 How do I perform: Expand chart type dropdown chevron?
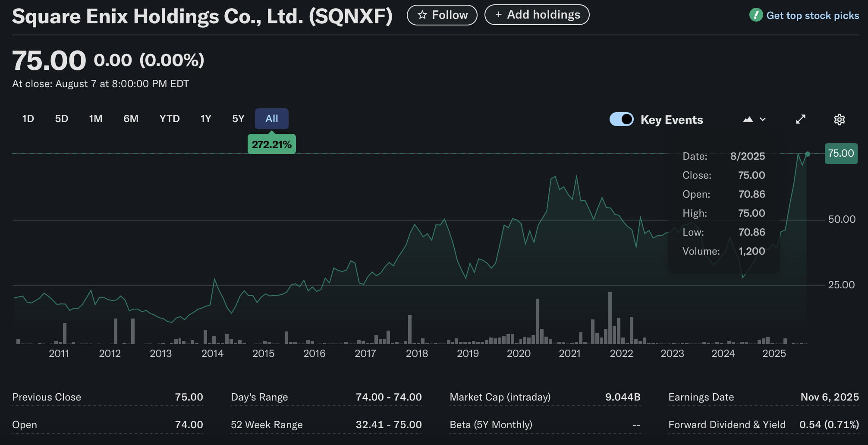[x=763, y=120]
